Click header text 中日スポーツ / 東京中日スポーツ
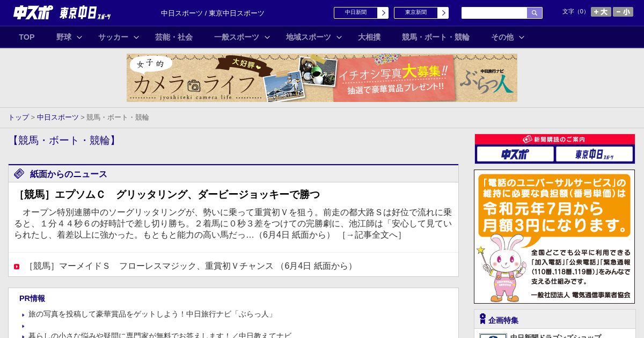This screenshot has height=338, width=644. click(213, 13)
